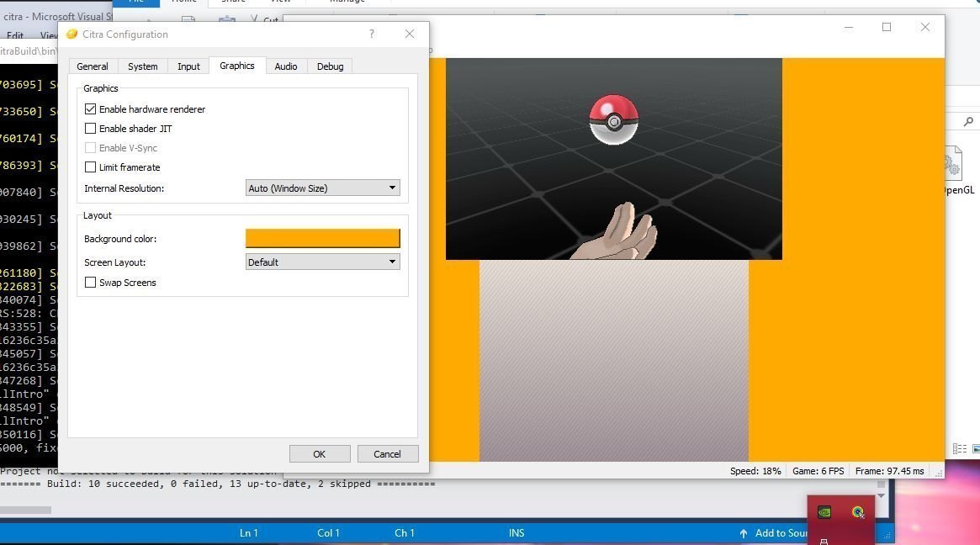Screen dimensions: 980x545
Task: Click the Citra window resize grip
Action: (x=939, y=474)
